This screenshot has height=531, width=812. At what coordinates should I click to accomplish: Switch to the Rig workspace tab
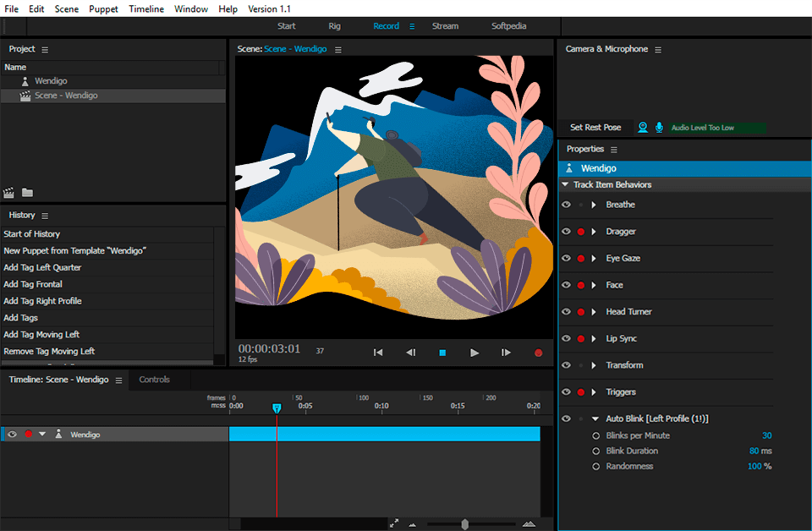(334, 26)
